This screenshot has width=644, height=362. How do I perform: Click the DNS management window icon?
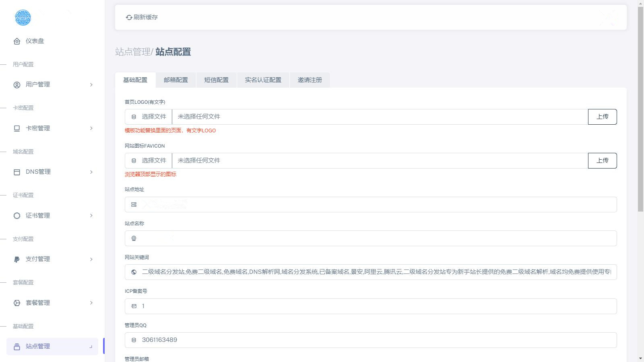point(17,172)
